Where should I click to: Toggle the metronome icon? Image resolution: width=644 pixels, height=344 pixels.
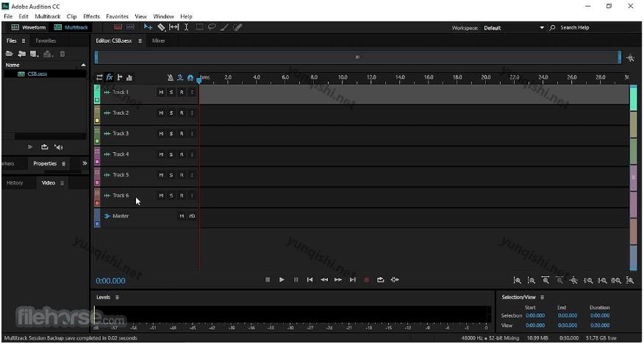click(171, 78)
